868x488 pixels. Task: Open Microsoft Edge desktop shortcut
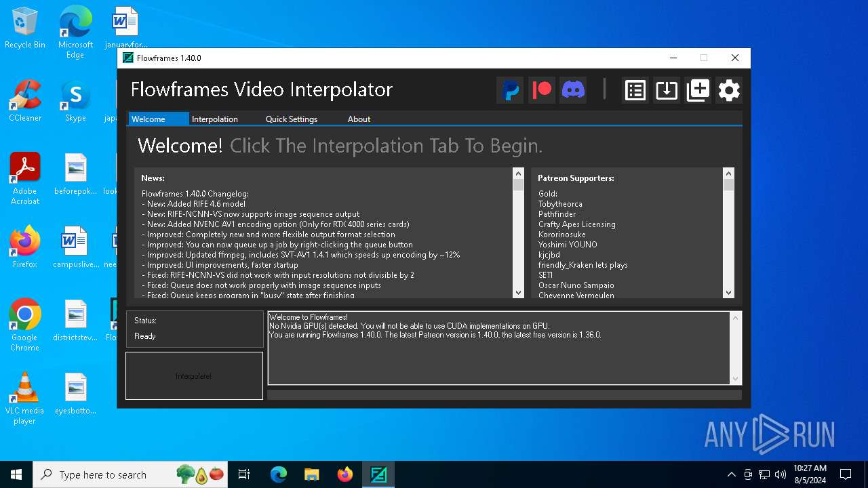(x=75, y=33)
